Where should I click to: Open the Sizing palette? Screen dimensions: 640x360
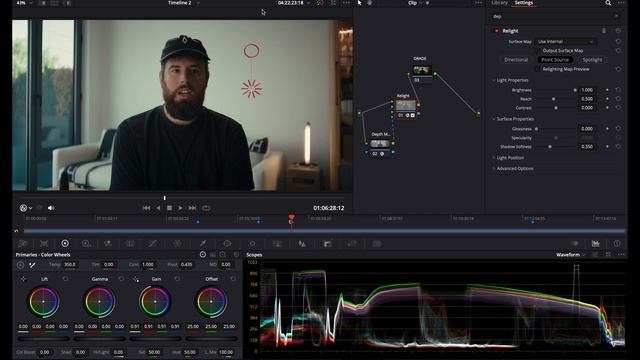352,243
